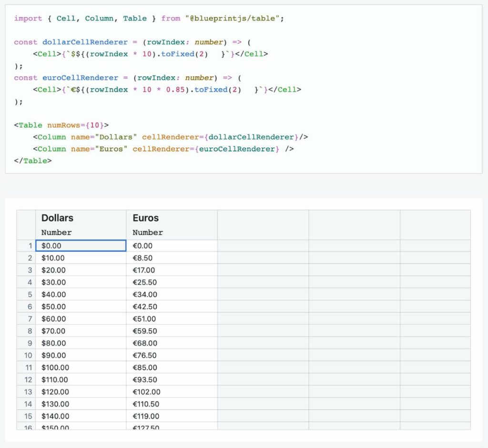The image size is (488, 448).
Task: Click the €0.00 cell
Action: (172, 245)
